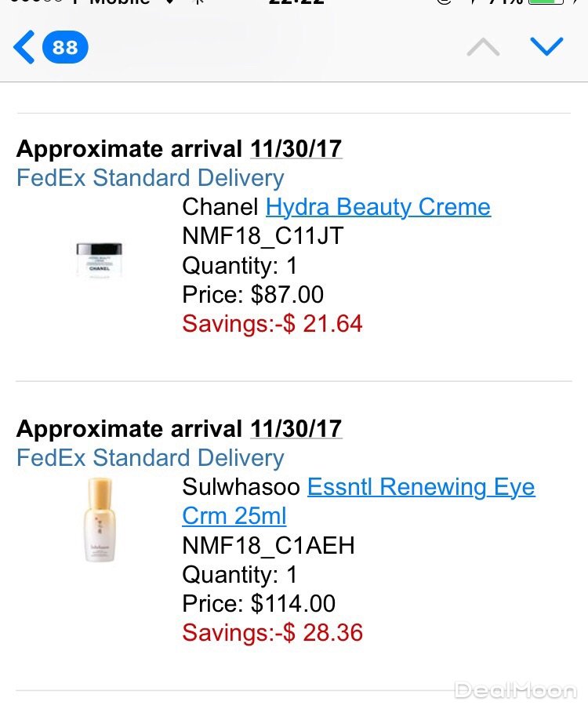Tap the 11/30/17 arrival date above Chanel item
Image resolution: width=588 pixels, height=709 pixels.
pos(296,148)
